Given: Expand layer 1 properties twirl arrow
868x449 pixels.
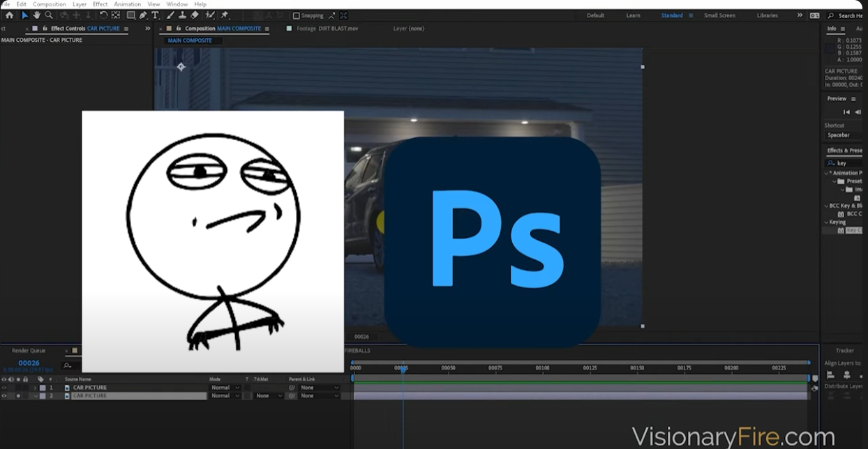Looking at the screenshot, I should point(36,388).
